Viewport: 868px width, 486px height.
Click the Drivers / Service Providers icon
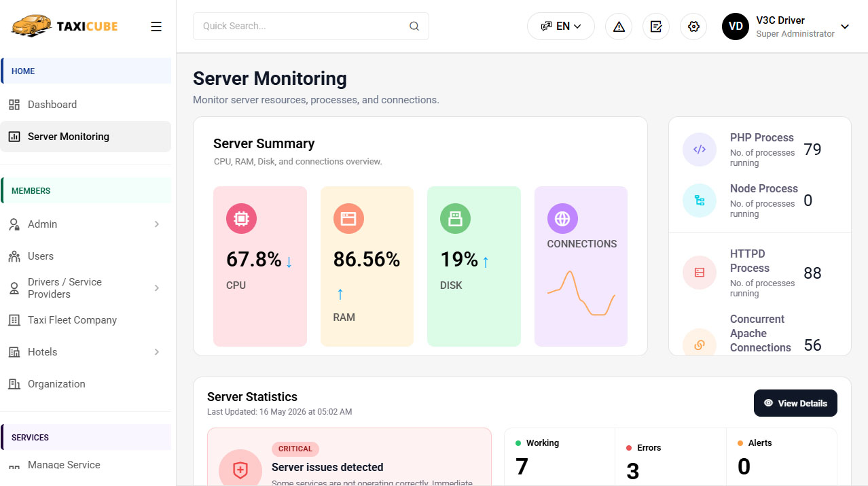pyautogui.click(x=14, y=288)
